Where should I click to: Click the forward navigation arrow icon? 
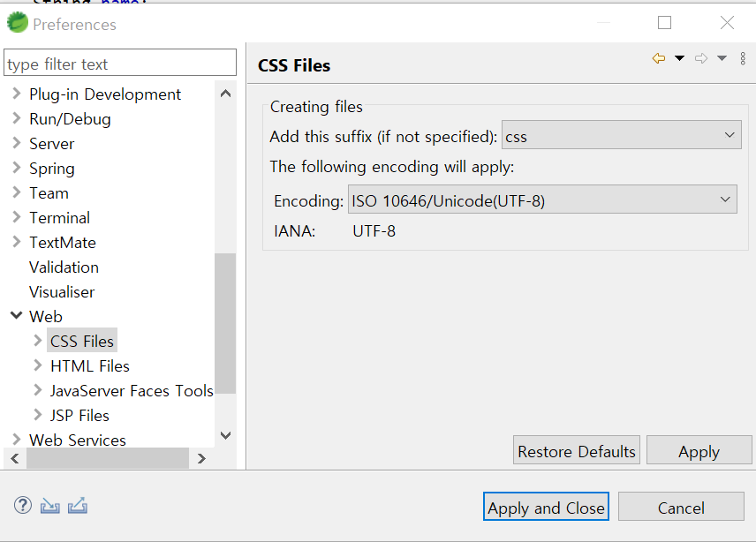click(x=701, y=58)
